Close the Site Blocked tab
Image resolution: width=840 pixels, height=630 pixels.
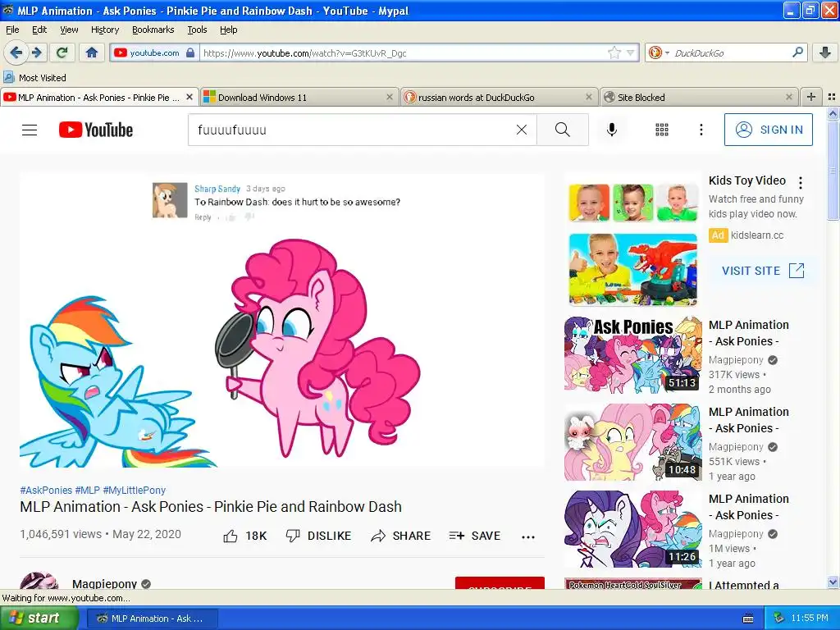(788, 97)
